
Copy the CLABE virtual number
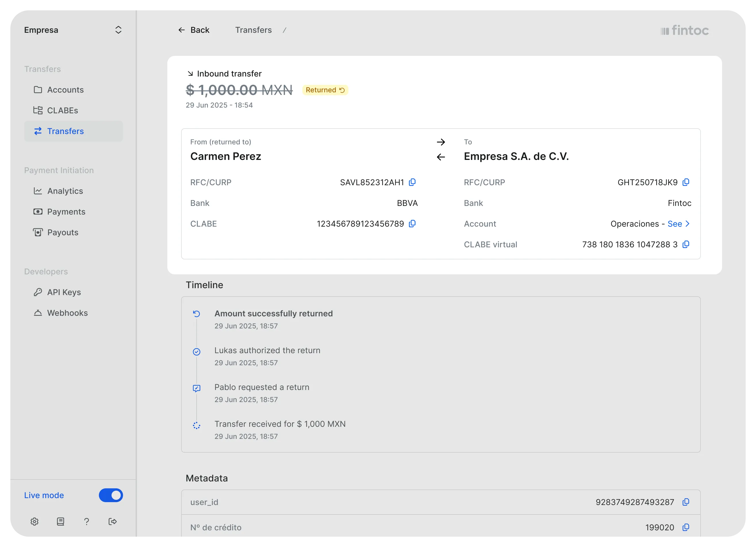coord(686,244)
